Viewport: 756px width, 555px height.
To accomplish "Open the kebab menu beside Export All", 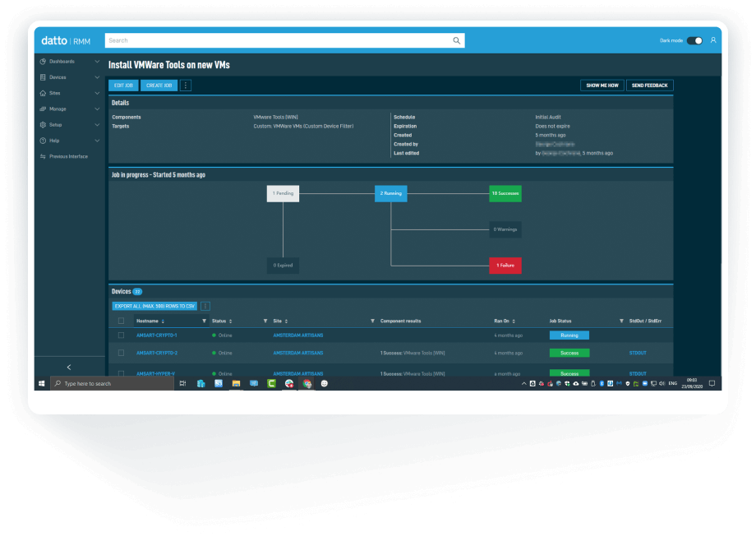I will click(x=205, y=306).
